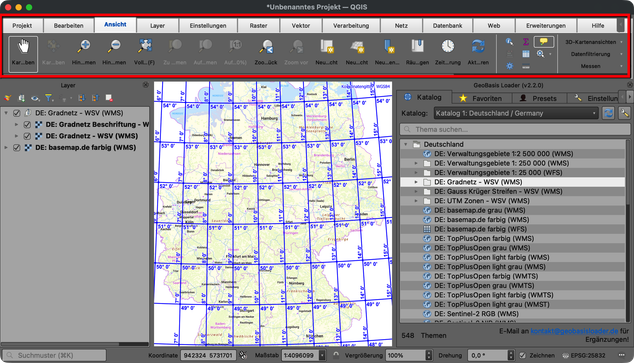
Task: Open the Katalog selection dropdown
Action: [x=516, y=113]
